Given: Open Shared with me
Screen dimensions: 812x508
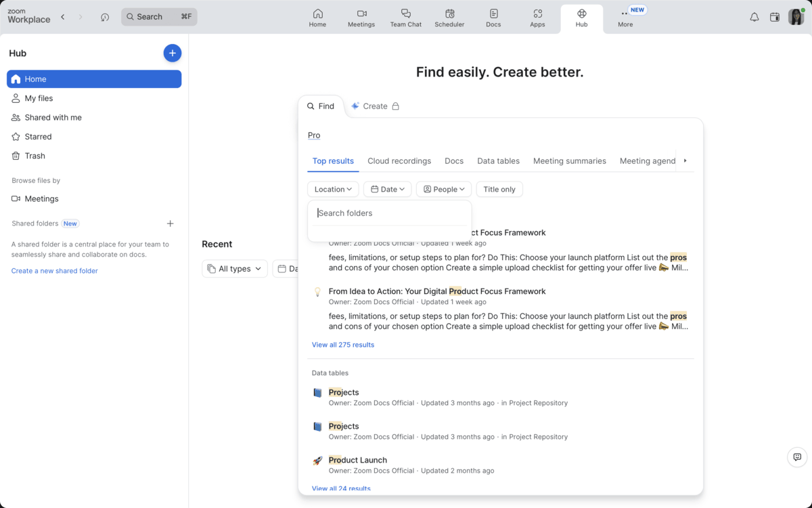Looking at the screenshot, I should click(94, 117).
